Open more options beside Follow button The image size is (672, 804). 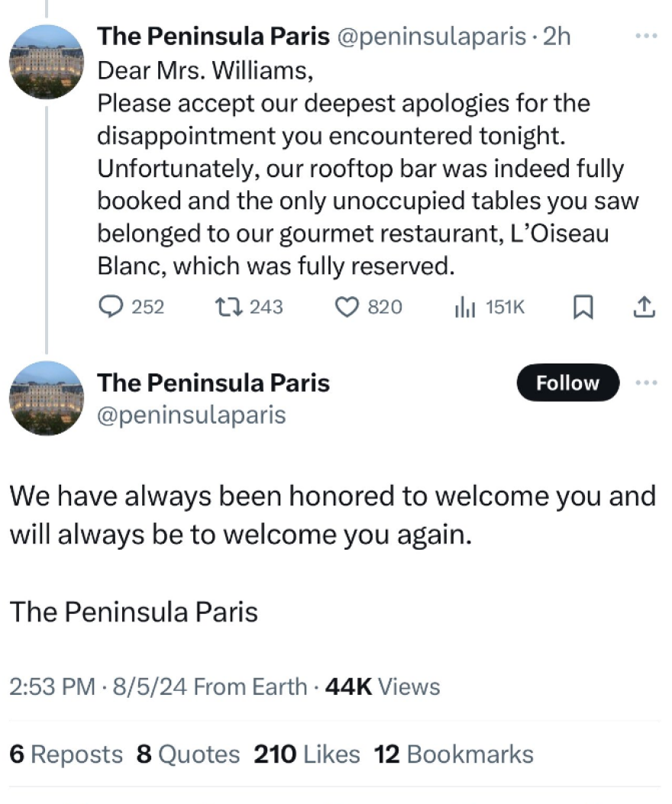tap(646, 382)
